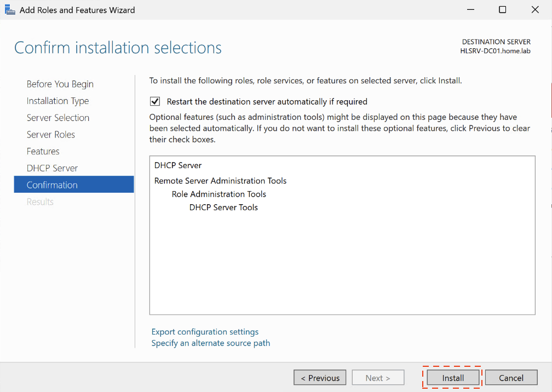Open Export configuration settings link

click(205, 332)
